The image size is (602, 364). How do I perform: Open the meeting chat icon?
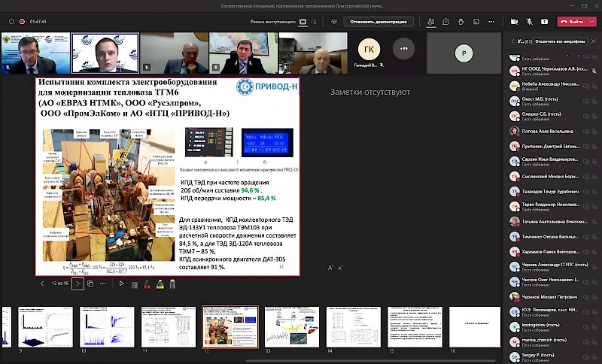pyautogui.click(x=446, y=21)
